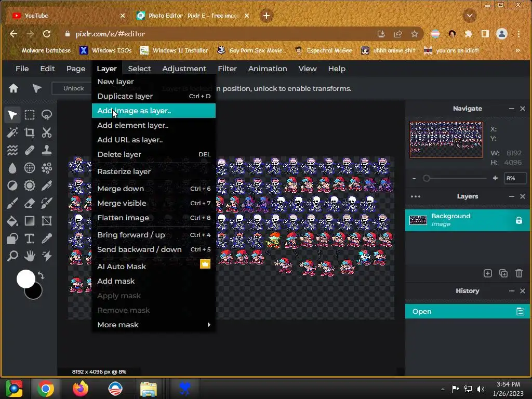This screenshot has height=399, width=532.
Task: Open the black background color swatch
Action: pyautogui.click(x=35, y=293)
